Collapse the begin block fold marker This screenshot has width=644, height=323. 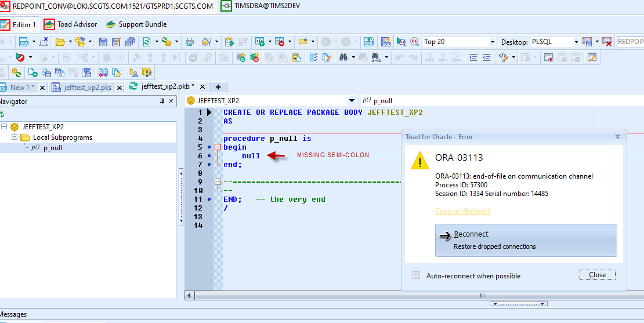click(x=218, y=147)
